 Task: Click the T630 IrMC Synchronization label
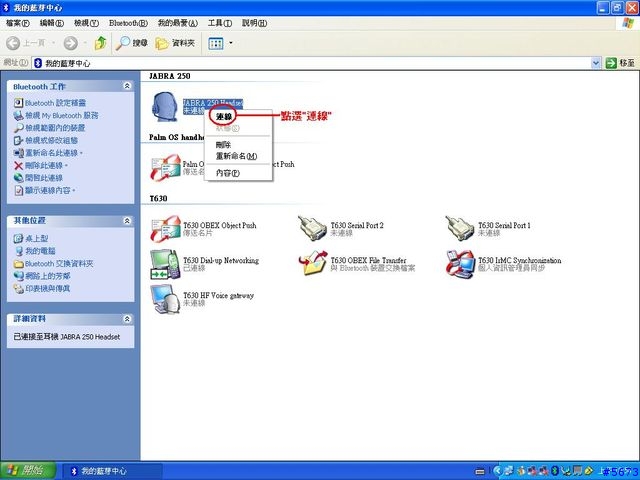[520, 260]
